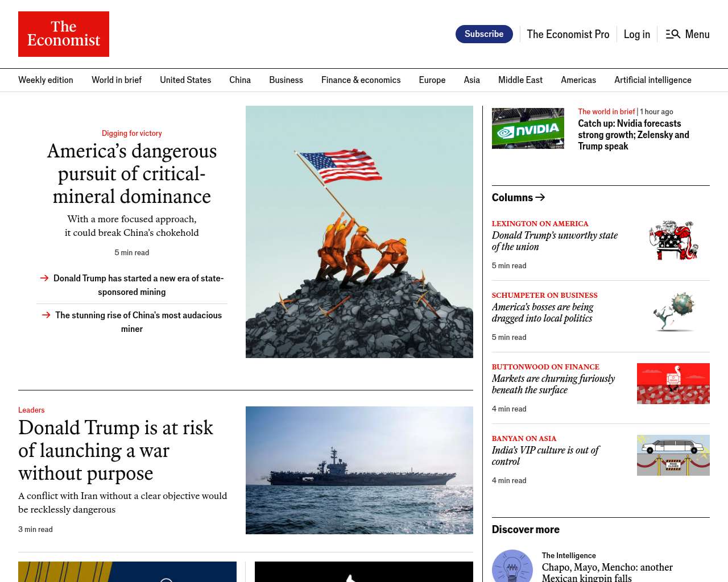Open the Menu search icon
The height and width of the screenshot is (582, 728).
point(673,34)
